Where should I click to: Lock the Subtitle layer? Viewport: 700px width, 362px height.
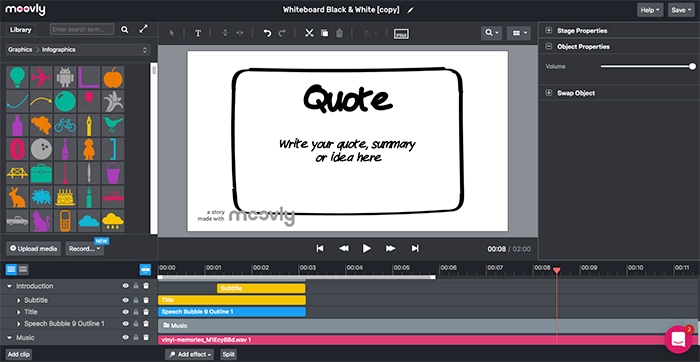pyautogui.click(x=136, y=300)
